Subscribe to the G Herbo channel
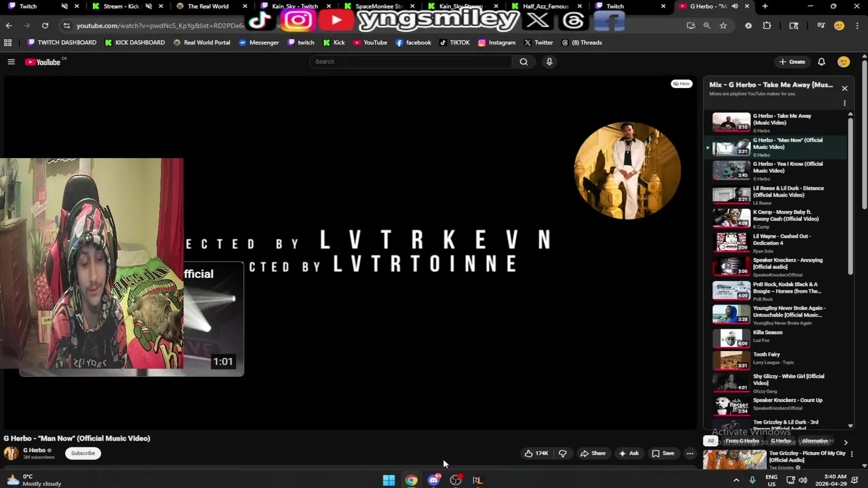The image size is (868, 488). point(83,453)
